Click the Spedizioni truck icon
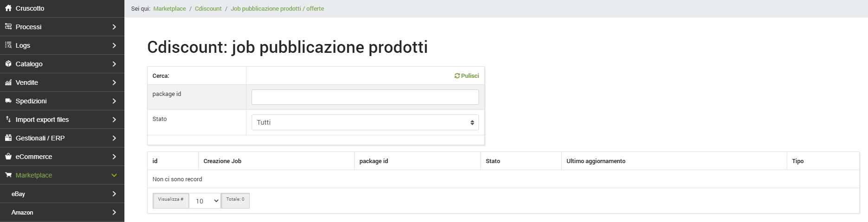The height and width of the screenshot is (222, 868). point(8,101)
